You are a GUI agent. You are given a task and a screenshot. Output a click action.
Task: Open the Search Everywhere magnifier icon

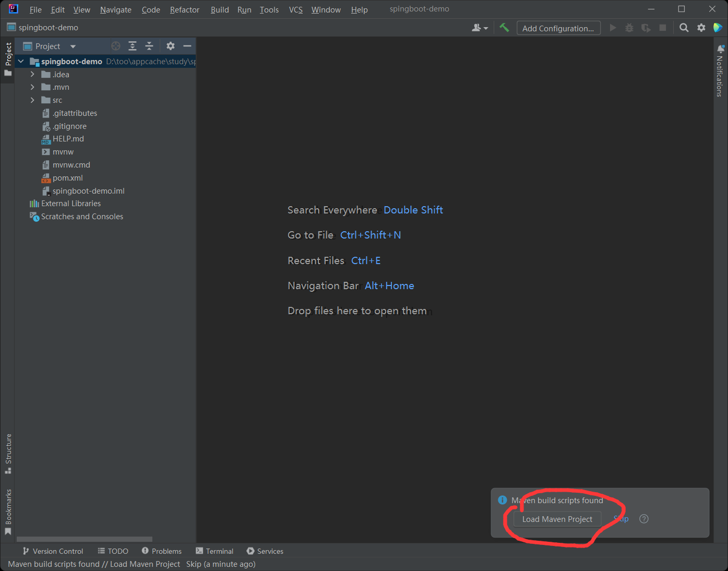coord(684,28)
